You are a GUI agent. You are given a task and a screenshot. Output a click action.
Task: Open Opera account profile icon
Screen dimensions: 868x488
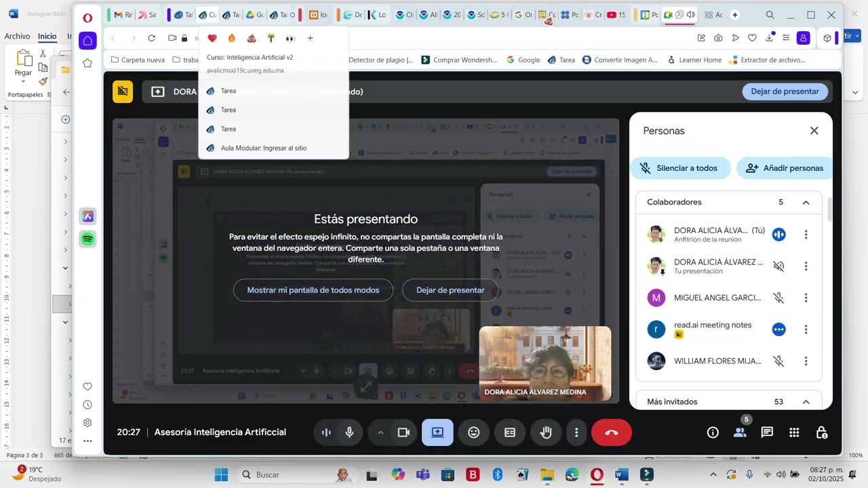[804, 39]
